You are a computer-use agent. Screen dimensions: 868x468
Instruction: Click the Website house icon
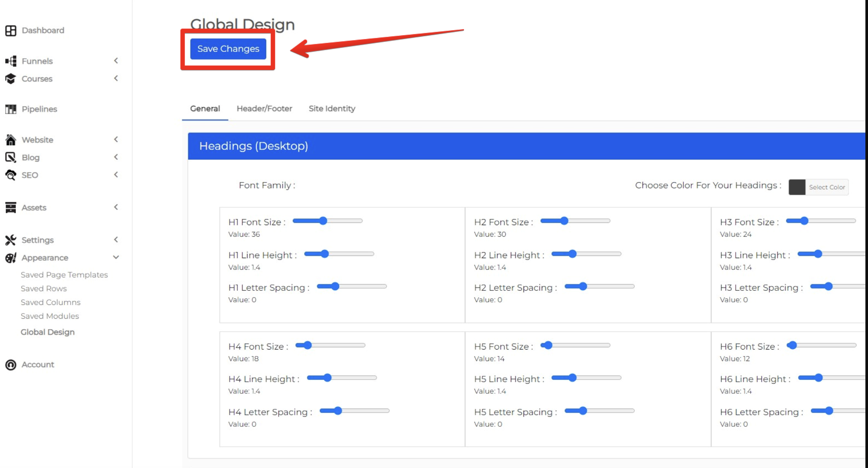(x=11, y=140)
